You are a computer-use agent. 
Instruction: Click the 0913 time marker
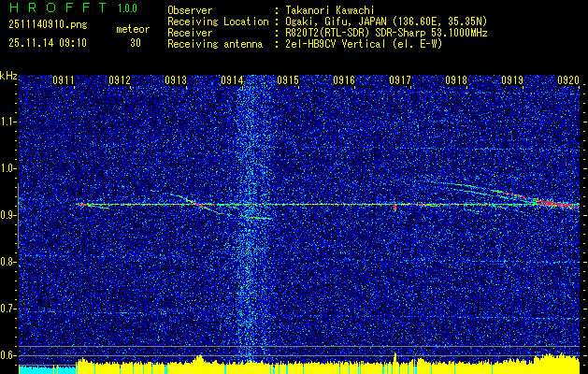click(x=176, y=80)
